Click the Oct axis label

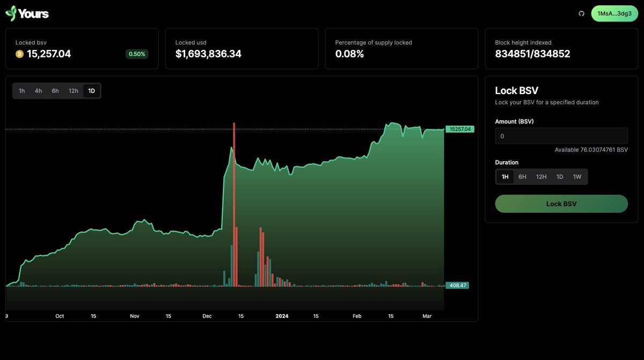60,316
